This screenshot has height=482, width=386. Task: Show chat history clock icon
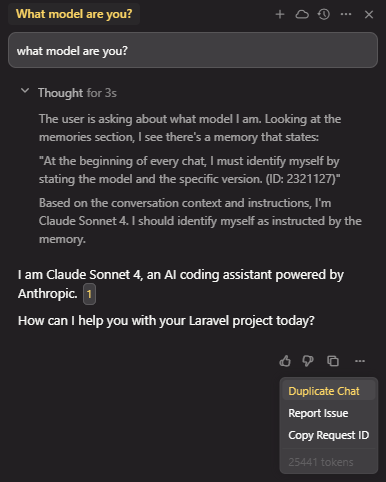pyautogui.click(x=324, y=14)
